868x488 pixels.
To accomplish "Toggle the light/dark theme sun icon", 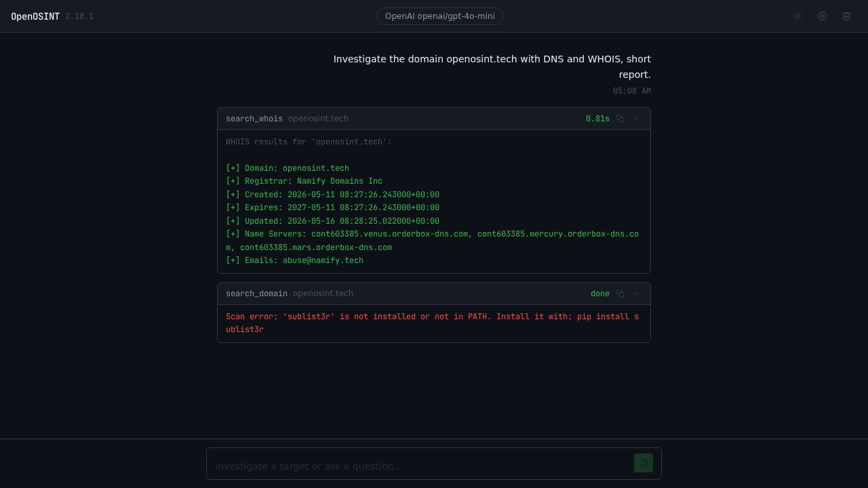I will click(797, 16).
